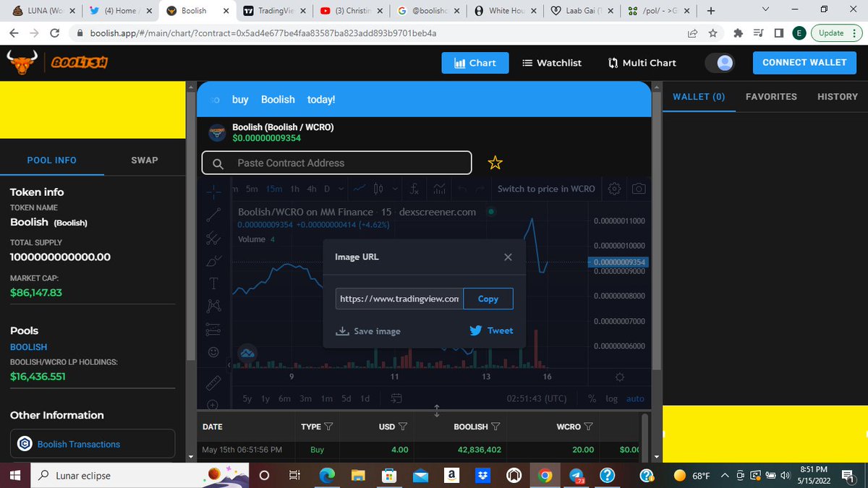Click Tweet in Image URL dialog
The width and height of the screenshot is (868, 488).
pos(492,330)
